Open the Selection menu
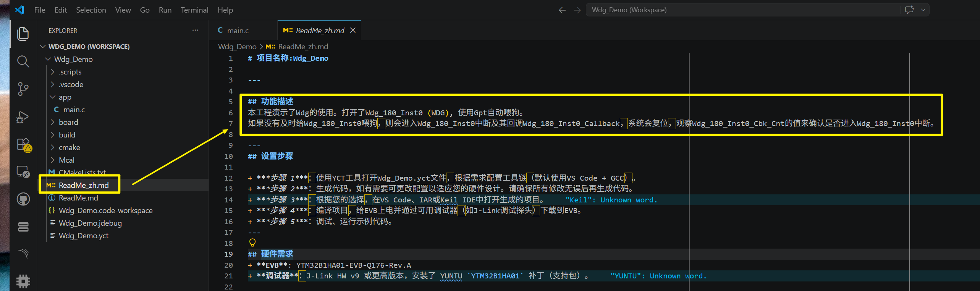The height and width of the screenshot is (291, 980). (x=91, y=10)
